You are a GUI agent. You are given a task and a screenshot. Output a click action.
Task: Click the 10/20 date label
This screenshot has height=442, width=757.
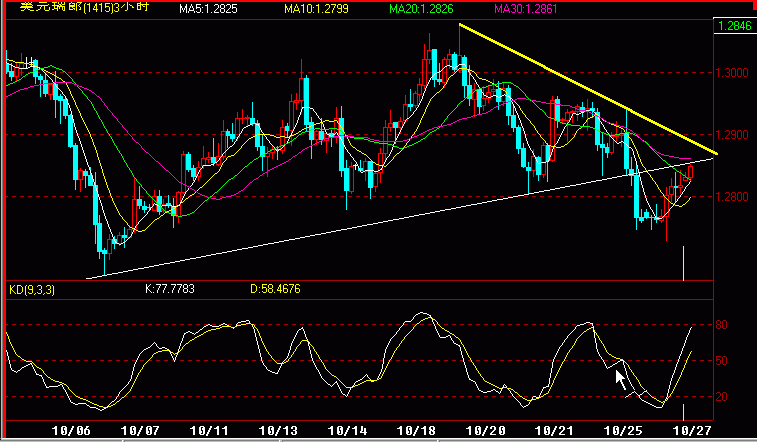[486, 430]
